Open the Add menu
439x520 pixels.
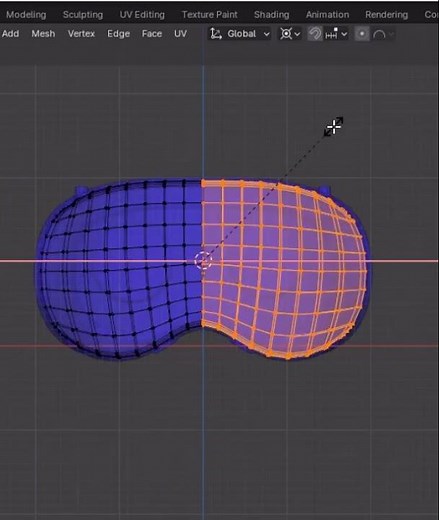[10, 34]
